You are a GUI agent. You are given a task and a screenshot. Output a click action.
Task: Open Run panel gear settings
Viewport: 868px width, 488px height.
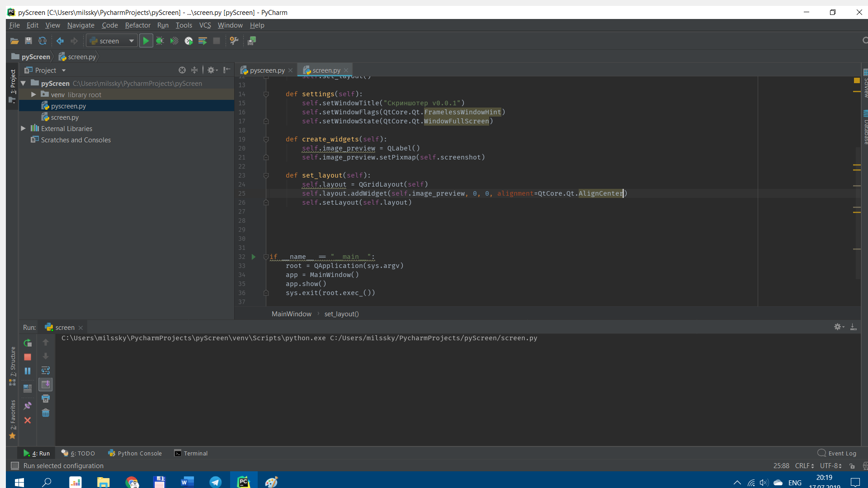(x=839, y=327)
